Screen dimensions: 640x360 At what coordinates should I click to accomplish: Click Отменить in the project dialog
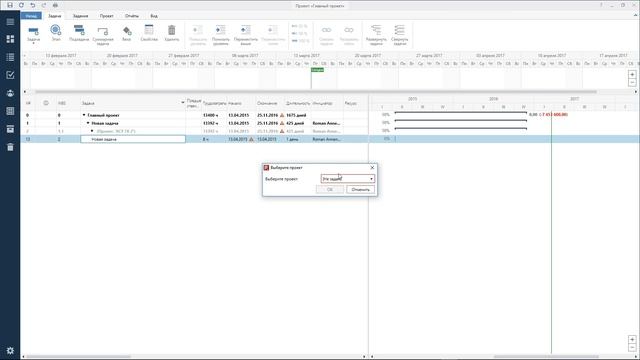tap(360, 189)
